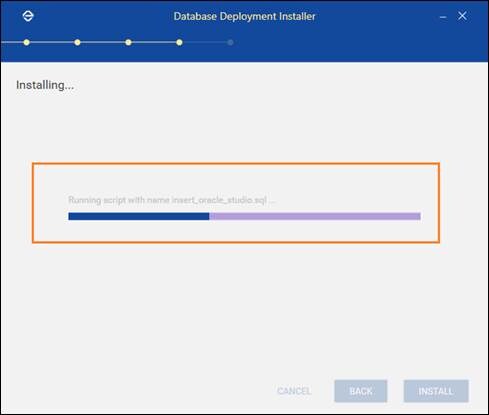Click the running script insert_oracle_studio.sql status text
Image resolution: width=489 pixels, height=415 pixels.
tap(172, 200)
